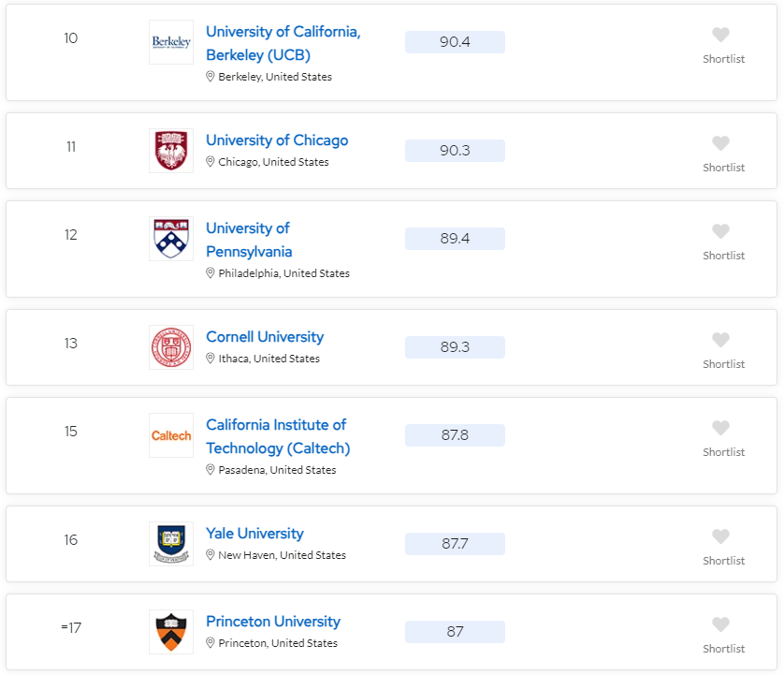Open the Caltech university page link
The height and width of the screenshot is (675, 784).
pyautogui.click(x=276, y=435)
